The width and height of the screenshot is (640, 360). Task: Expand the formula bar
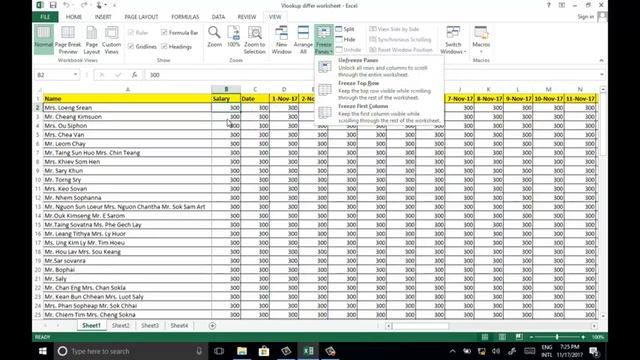click(x=602, y=75)
